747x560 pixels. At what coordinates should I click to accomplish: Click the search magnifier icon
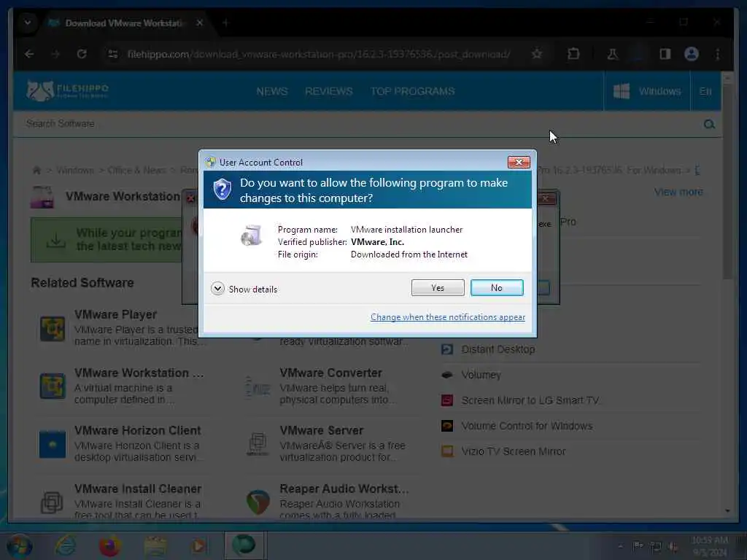pyautogui.click(x=709, y=124)
